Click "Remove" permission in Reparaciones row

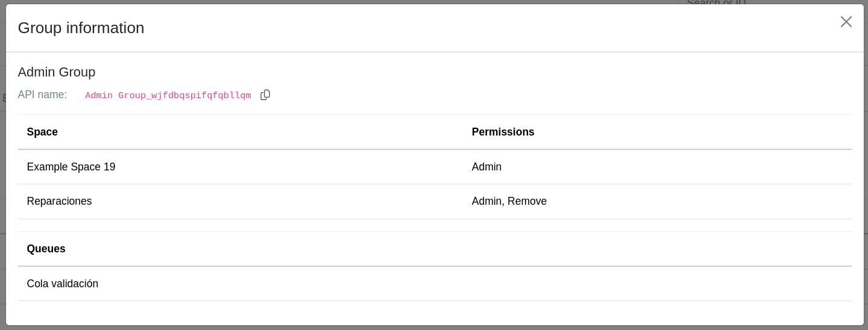click(x=527, y=201)
